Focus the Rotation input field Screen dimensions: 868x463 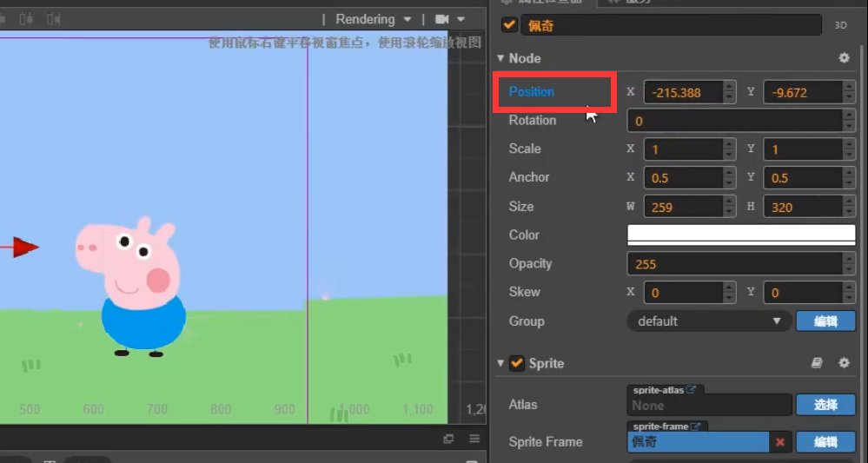tap(734, 121)
